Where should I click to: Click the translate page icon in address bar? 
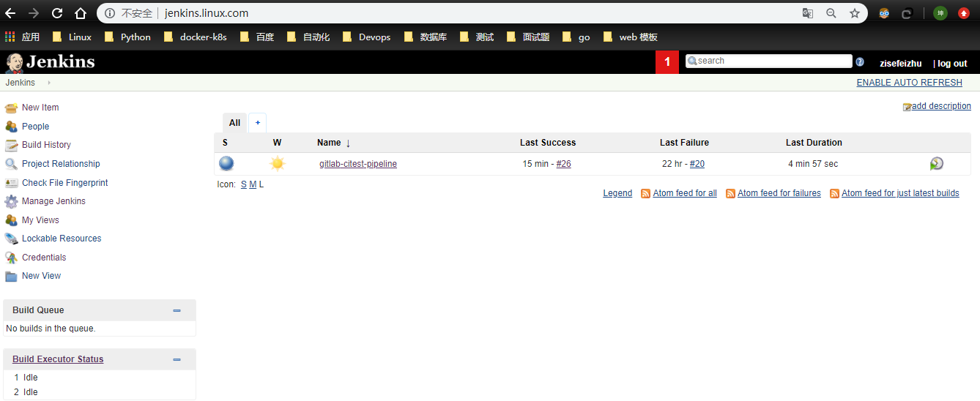(808, 13)
